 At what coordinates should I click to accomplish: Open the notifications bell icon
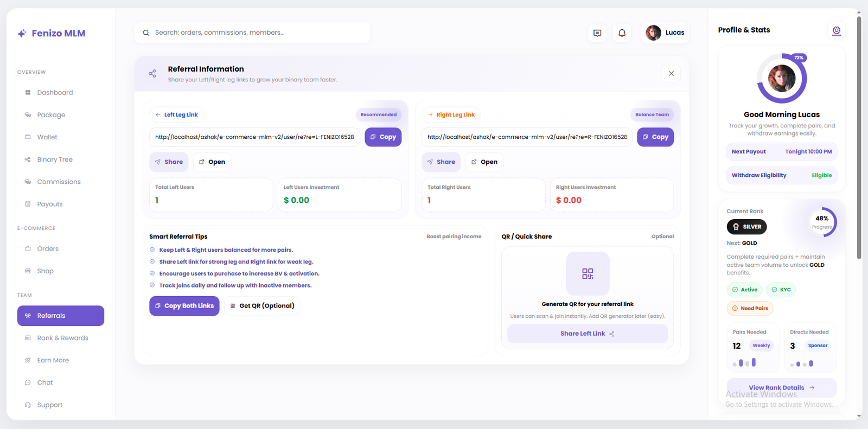tap(622, 33)
